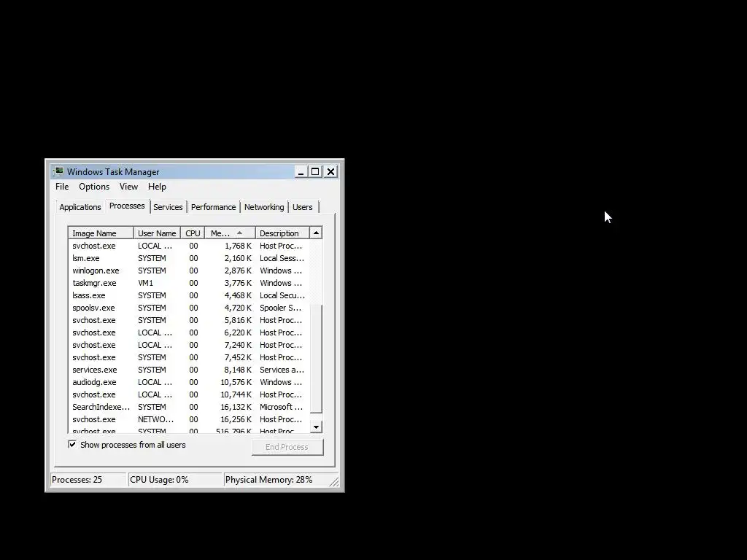This screenshot has width=747, height=560.
Task: Select the spoolsv.exe process
Action: tap(189, 308)
